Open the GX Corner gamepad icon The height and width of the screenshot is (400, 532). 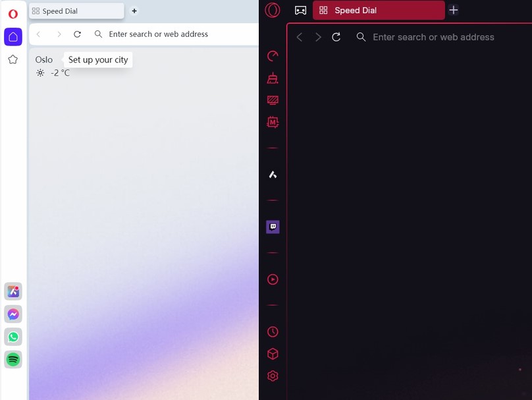coord(301,10)
